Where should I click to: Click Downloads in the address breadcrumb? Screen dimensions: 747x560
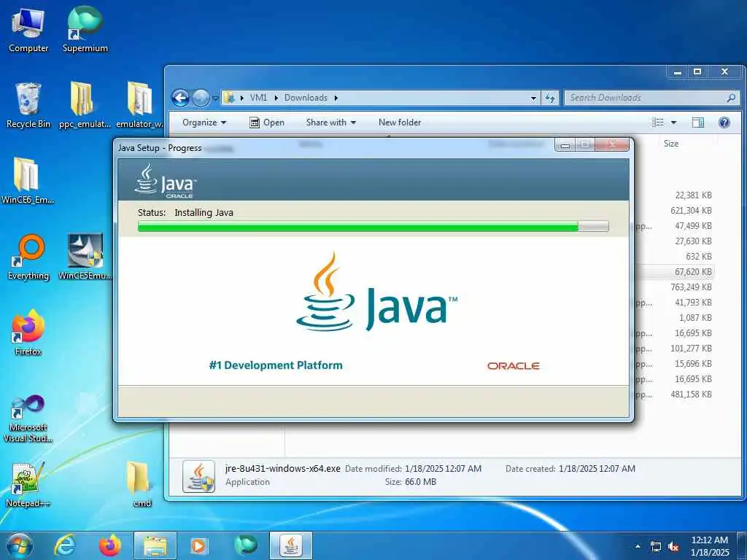306,98
